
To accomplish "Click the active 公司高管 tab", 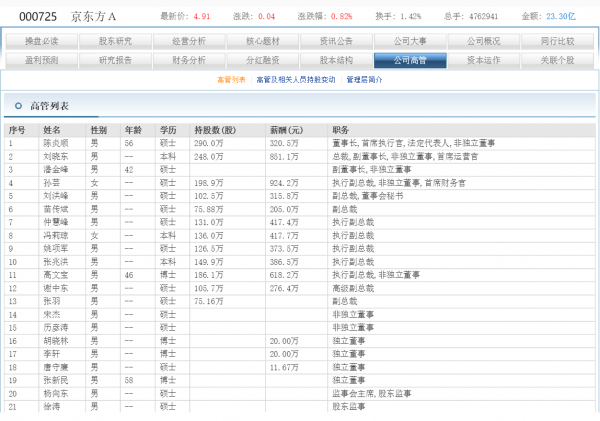I will [410, 60].
